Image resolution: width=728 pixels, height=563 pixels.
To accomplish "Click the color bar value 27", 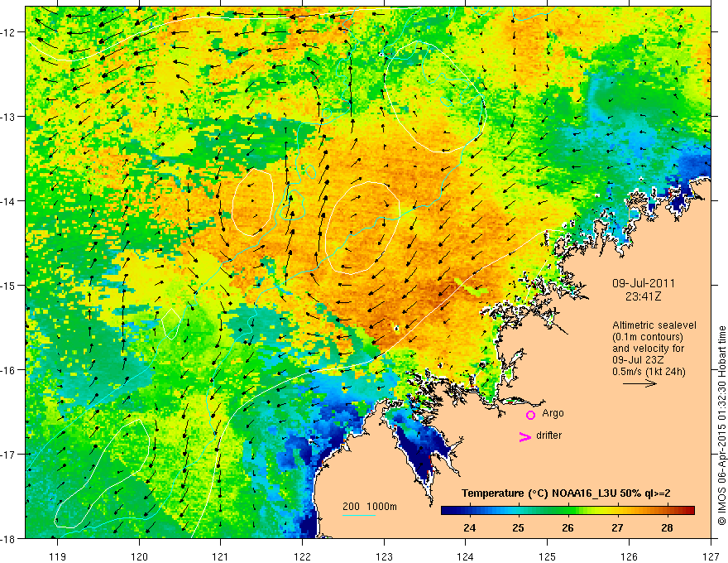I will coord(617,527).
